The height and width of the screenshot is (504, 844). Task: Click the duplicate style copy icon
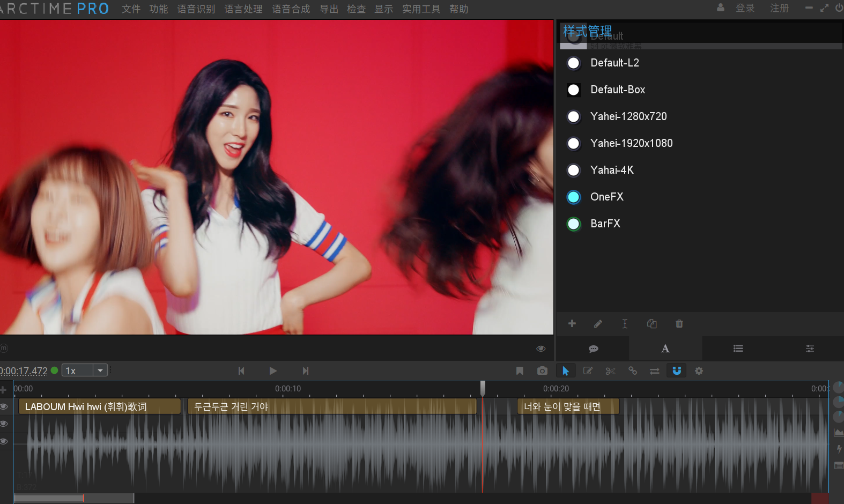(651, 324)
